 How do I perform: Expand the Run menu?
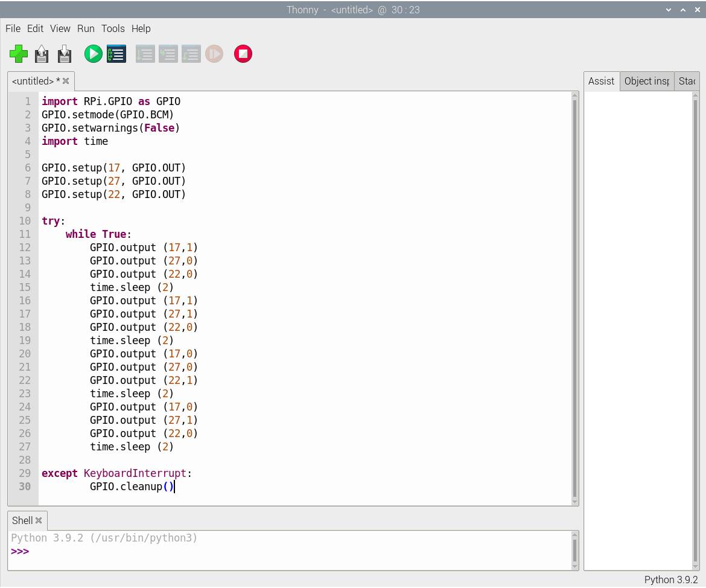point(86,28)
